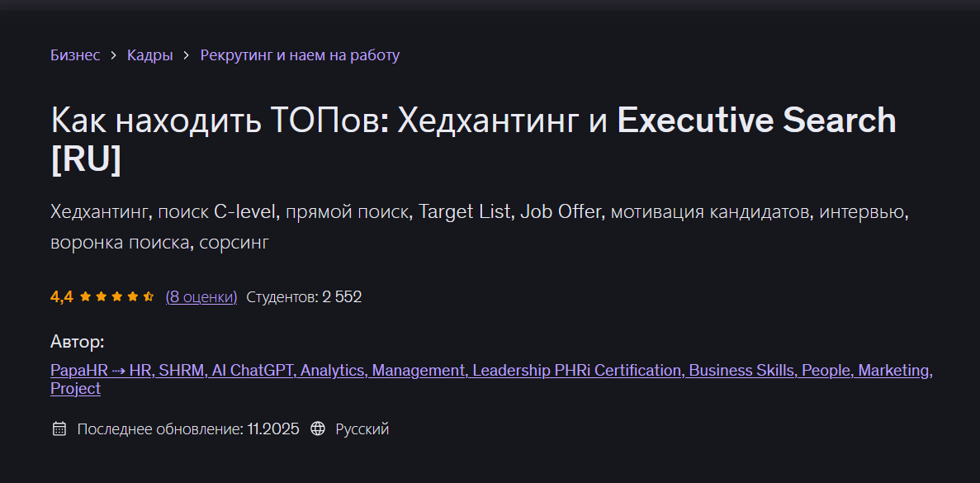Click the second rating star
980x483 pixels.
[101, 296]
